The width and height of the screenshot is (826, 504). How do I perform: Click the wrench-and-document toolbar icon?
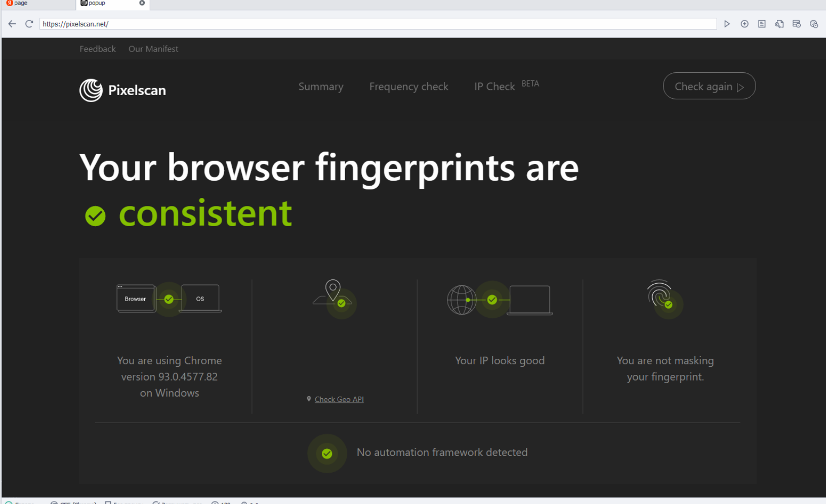779,24
